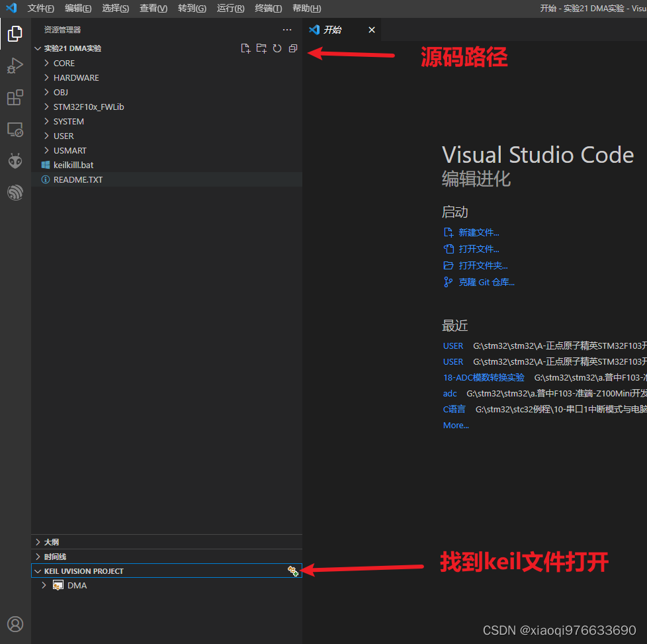This screenshot has width=647, height=644.
Task: Collapse the 实验21 DMA实验 root folder
Action: click(x=73, y=48)
